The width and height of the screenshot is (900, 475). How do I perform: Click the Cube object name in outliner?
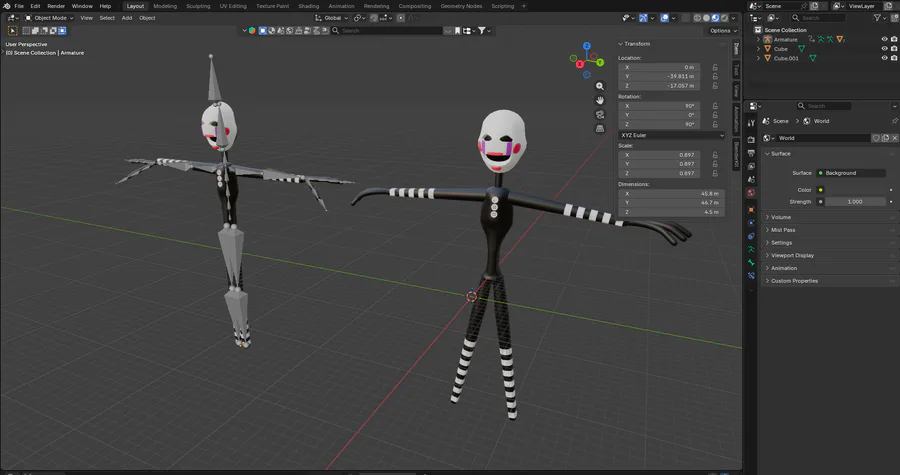click(x=781, y=49)
